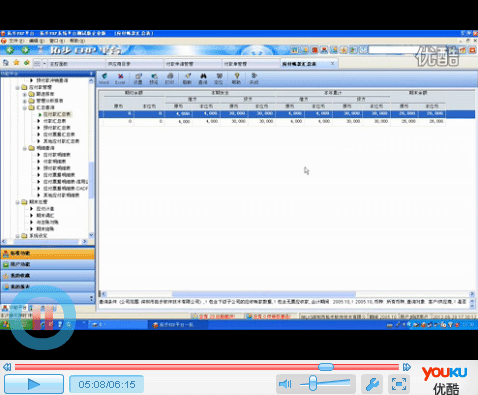This screenshot has width=478, height=395.
Task: Collapse the 明细查询 folder node
Action: pyautogui.click(x=25, y=148)
